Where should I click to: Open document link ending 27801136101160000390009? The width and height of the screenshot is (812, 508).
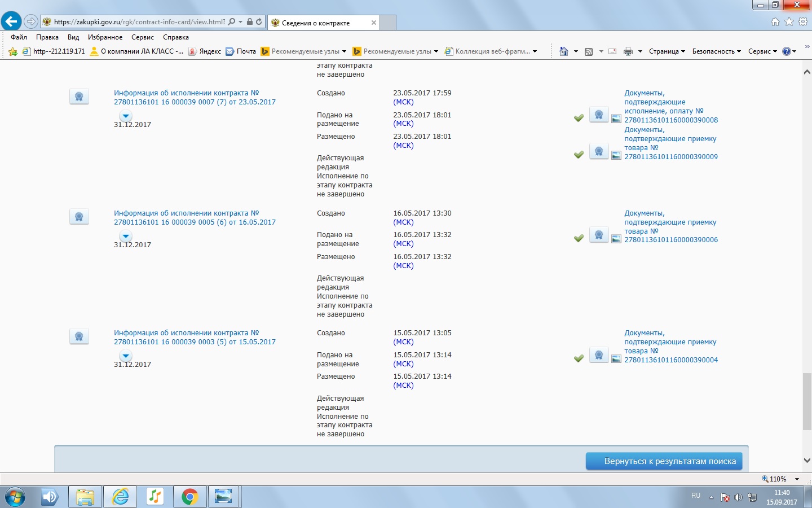(671, 143)
